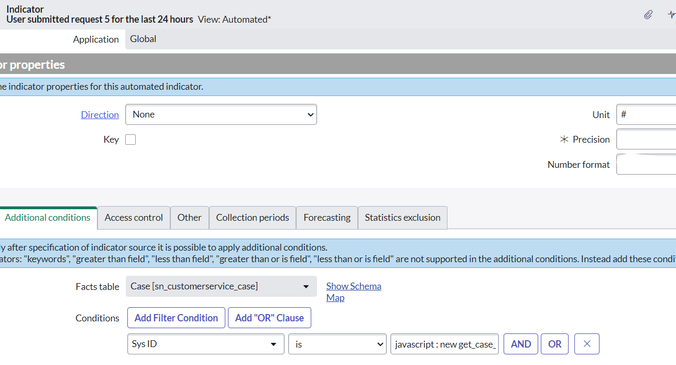This screenshot has width=676, height=365.
Task: Click the Add Filter Condition button
Action: 176,318
